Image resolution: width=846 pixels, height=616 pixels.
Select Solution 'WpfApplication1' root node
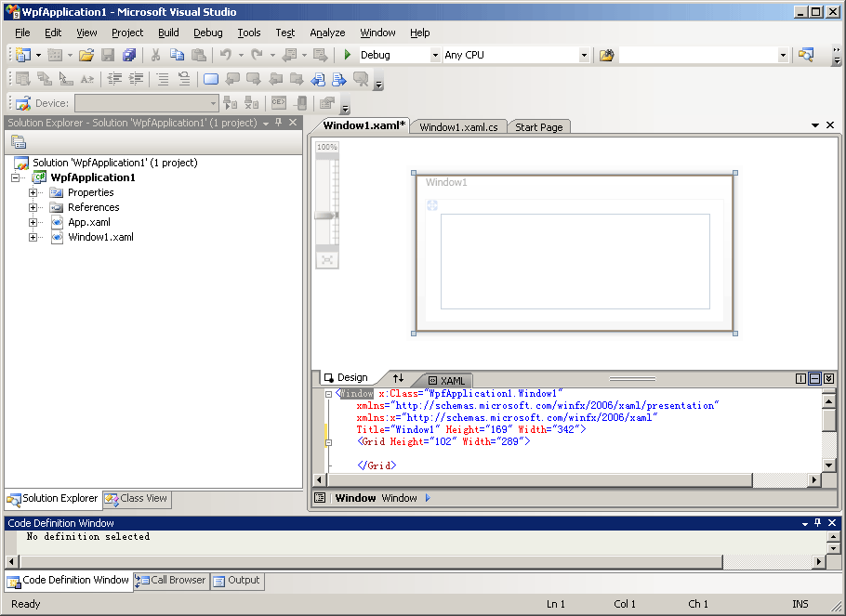[x=115, y=163]
